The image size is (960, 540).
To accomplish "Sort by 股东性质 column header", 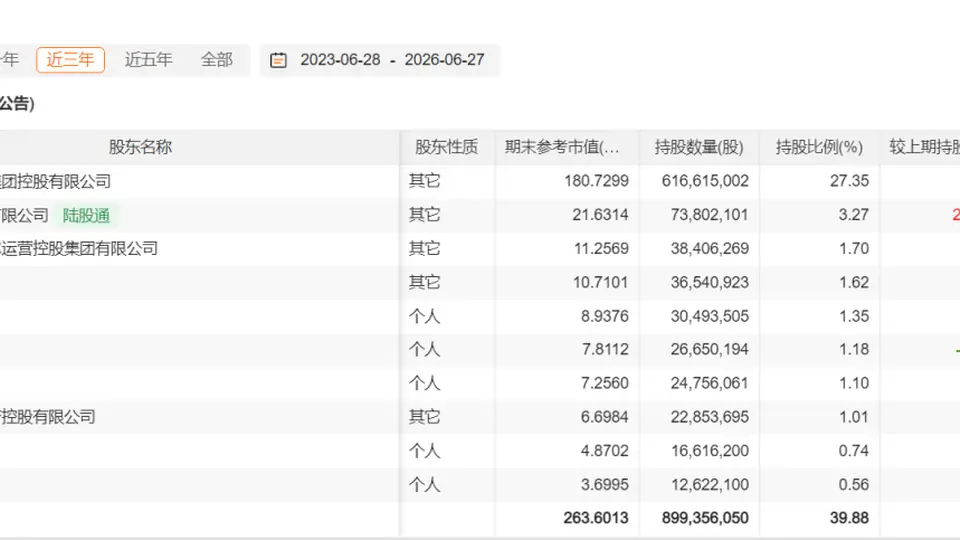I will [x=446, y=147].
